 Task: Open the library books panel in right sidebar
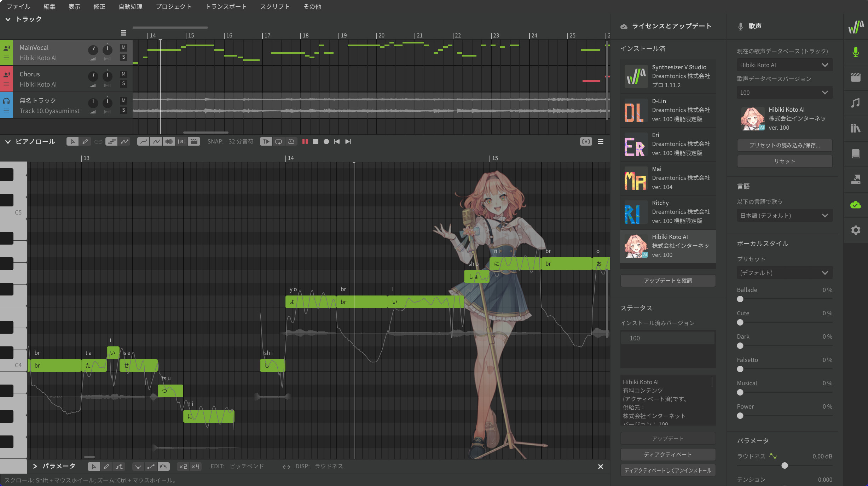[856, 128]
